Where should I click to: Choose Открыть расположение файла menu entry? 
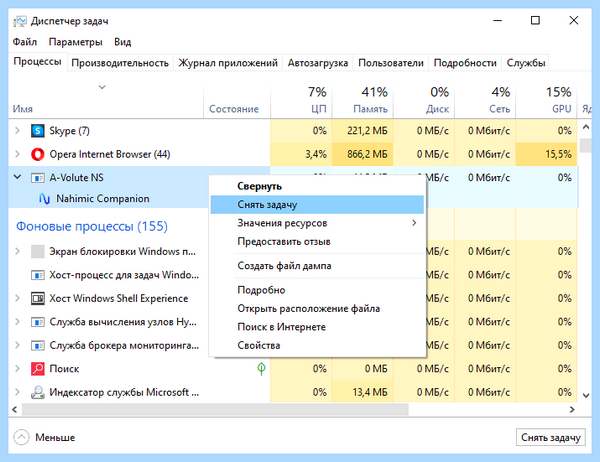[317, 309]
